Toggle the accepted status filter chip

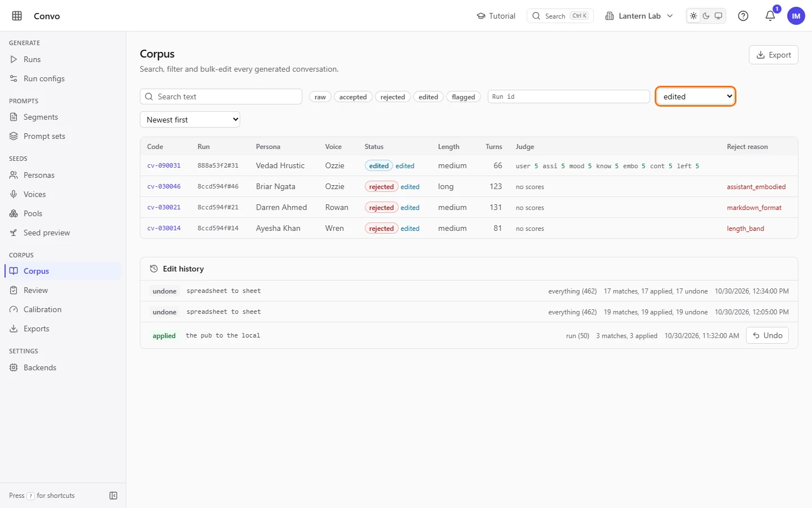(x=353, y=97)
